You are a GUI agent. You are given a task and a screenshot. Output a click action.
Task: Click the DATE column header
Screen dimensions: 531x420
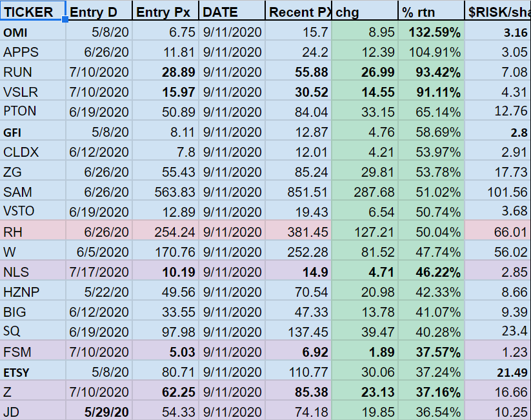[x=232, y=11]
